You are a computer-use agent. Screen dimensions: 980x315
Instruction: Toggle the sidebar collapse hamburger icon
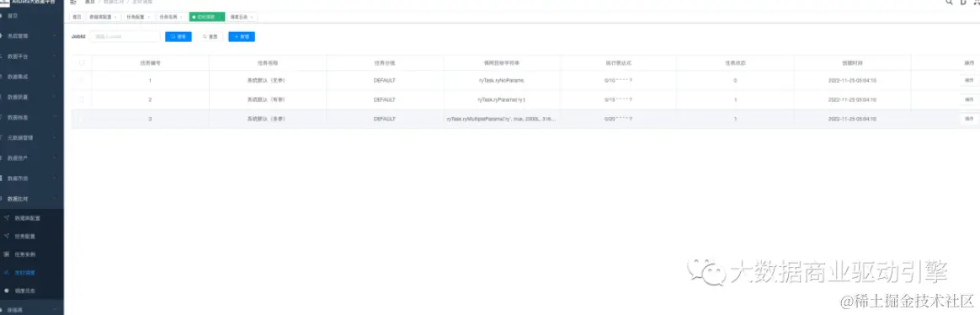click(74, 3)
